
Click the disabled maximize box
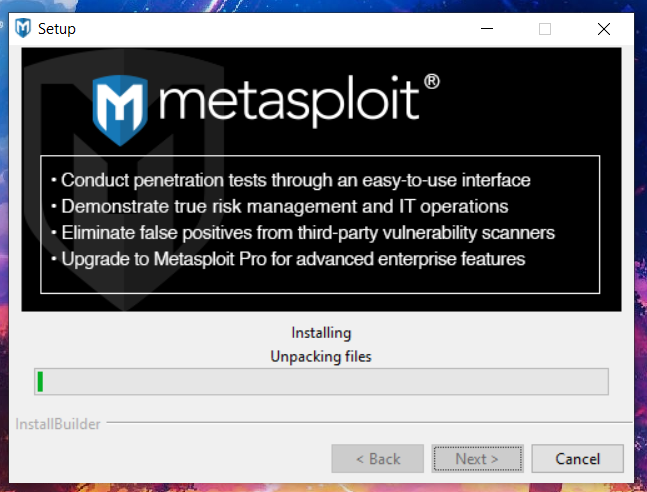[x=545, y=29]
